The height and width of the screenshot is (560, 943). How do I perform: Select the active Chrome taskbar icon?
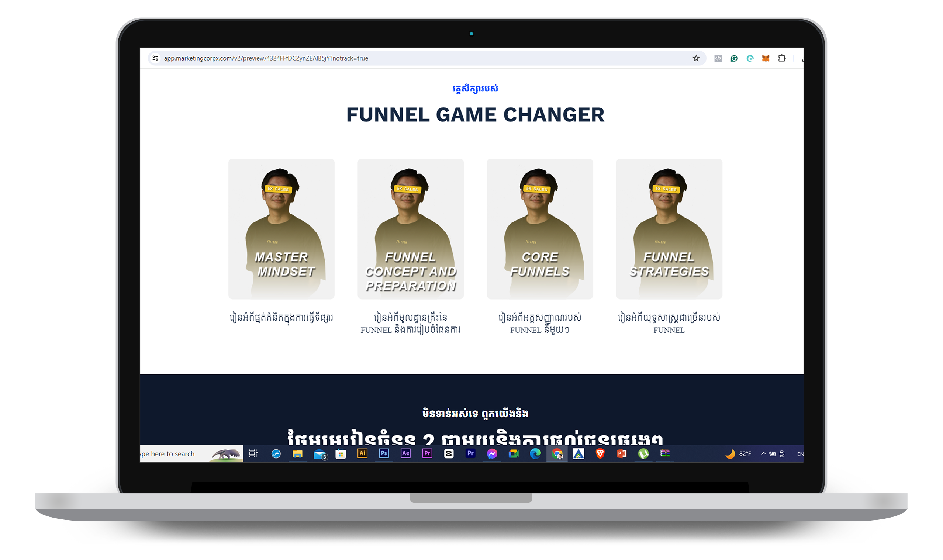click(x=557, y=454)
